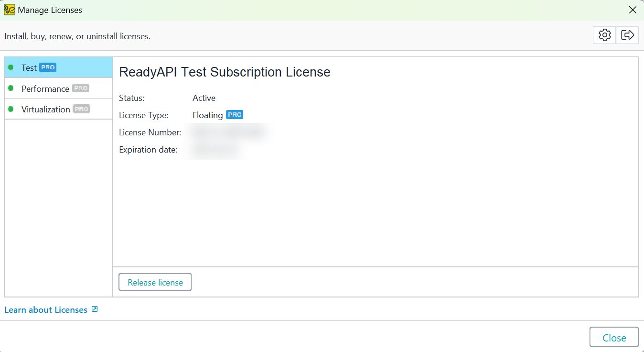The height and width of the screenshot is (352, 644).
Task: Click the PRO badge on the Test entry
Action: (x=47, y=67)
